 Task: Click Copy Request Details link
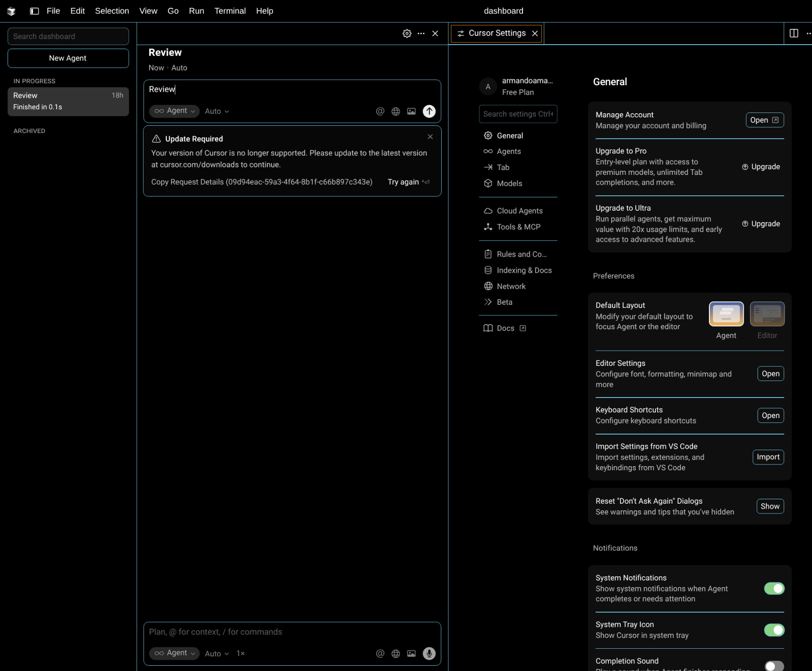pos(262,182)
